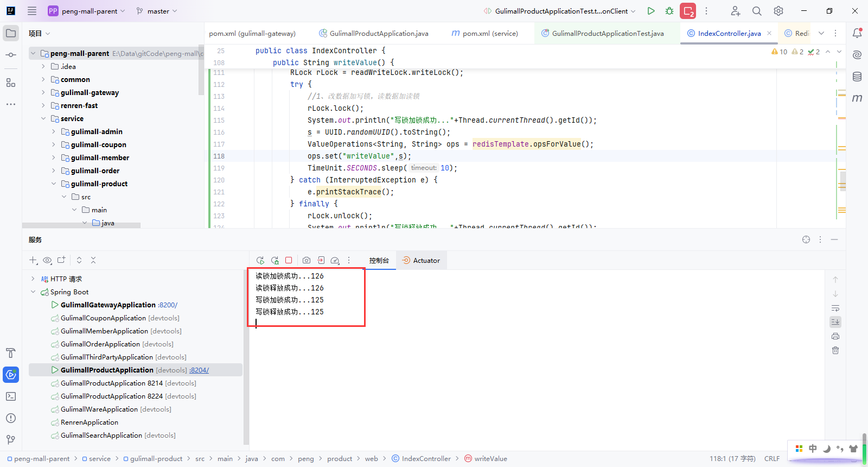This screenshot has width=868, height=467.
Task: Hide the Services panel minimize button
Action: [834, 239]
